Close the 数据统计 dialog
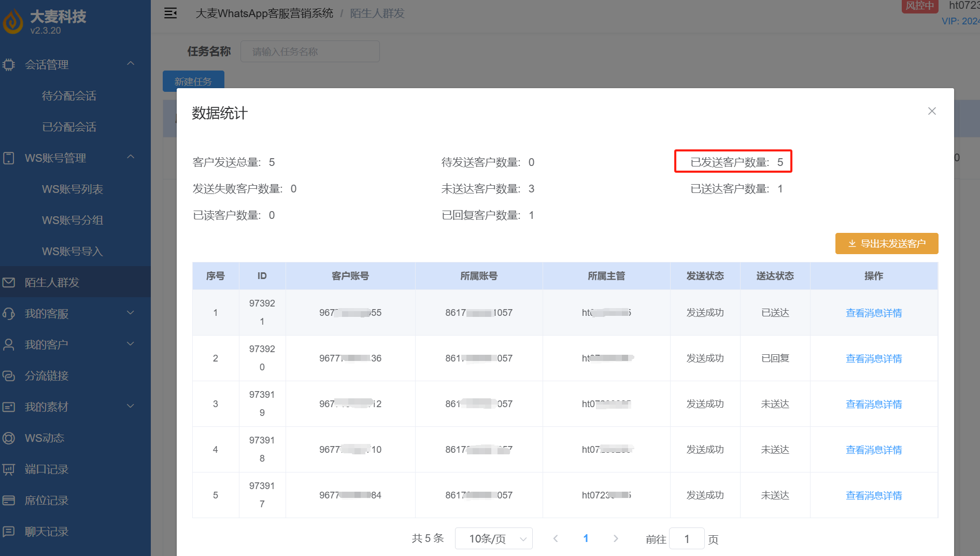Screen dimensions: 980x556 [x=932, y=111]
